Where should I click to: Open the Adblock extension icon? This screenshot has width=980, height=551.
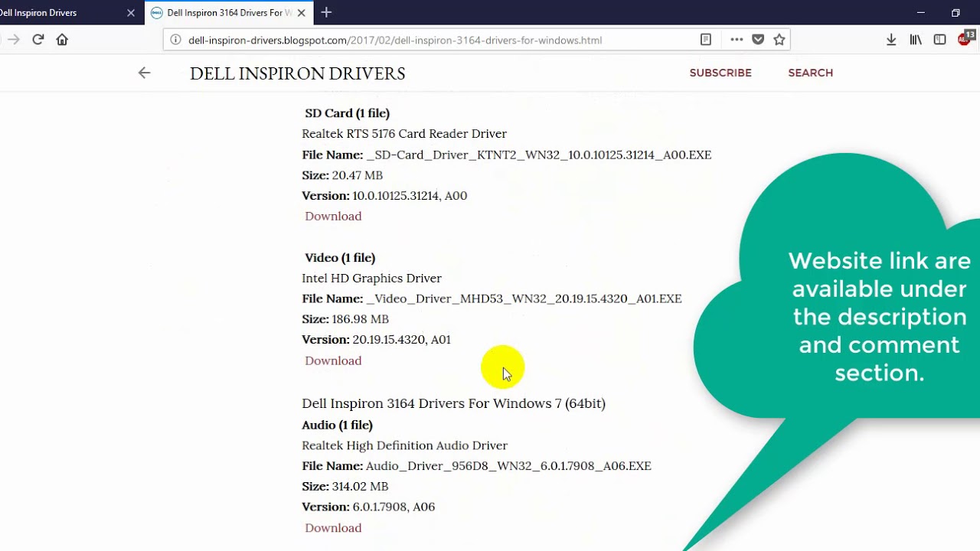[x=966, y=38]
